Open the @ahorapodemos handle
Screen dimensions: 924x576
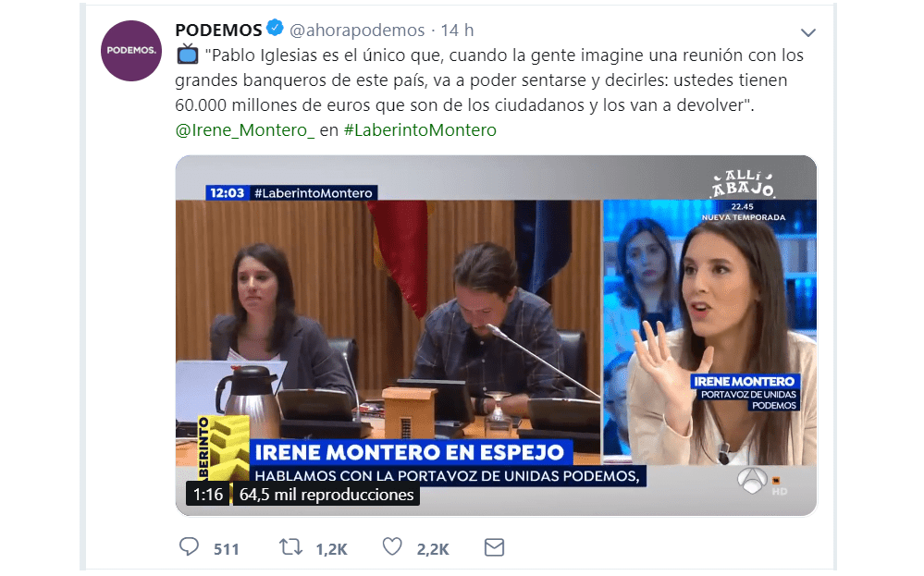pos(356,30)
